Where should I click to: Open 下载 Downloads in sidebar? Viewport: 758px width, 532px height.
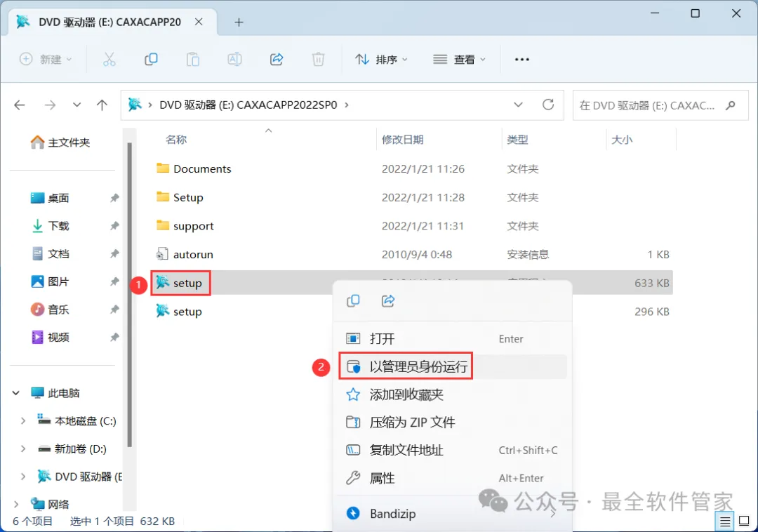[50, 226]
